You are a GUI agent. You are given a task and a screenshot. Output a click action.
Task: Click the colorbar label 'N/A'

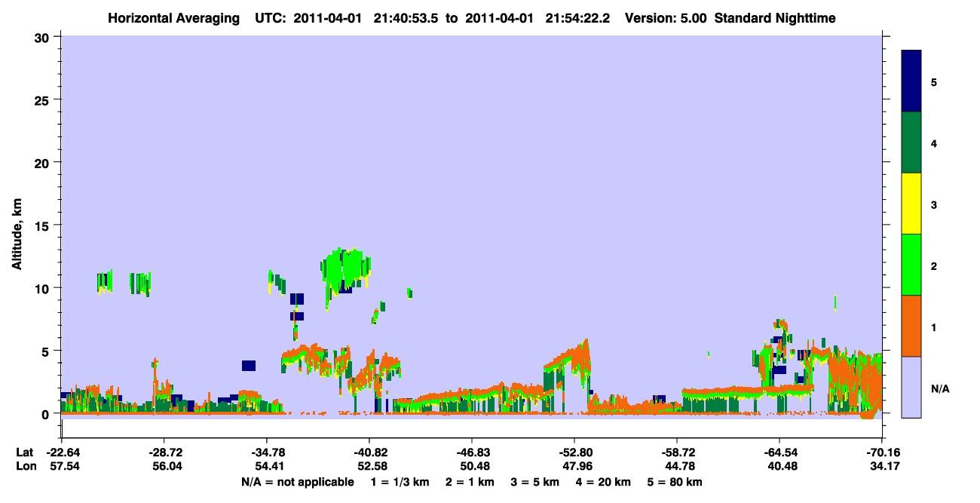[939, 389]
